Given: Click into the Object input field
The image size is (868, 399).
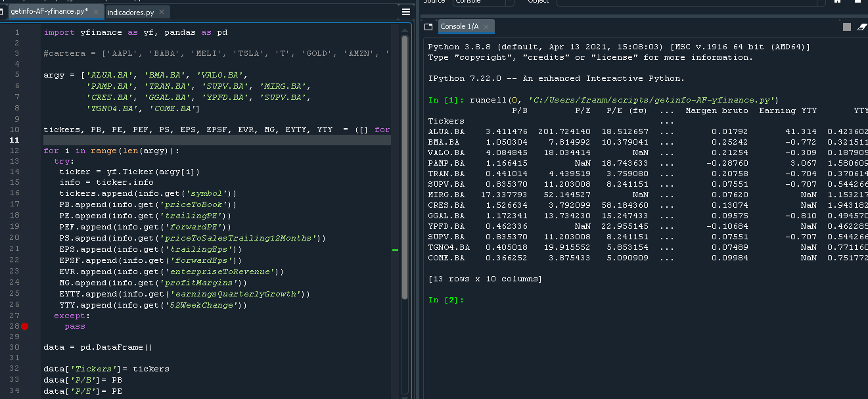Looking at the screenshot, I should coord(690,2).
